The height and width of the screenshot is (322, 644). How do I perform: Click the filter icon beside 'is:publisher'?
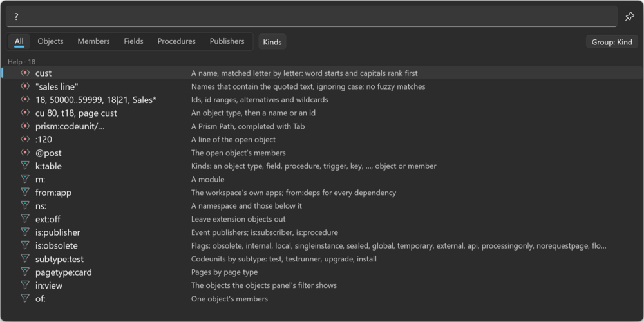click(25, 232)
